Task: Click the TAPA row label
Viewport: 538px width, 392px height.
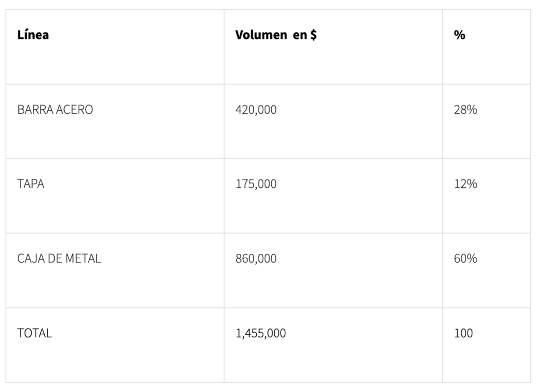Action: [31, 185]
